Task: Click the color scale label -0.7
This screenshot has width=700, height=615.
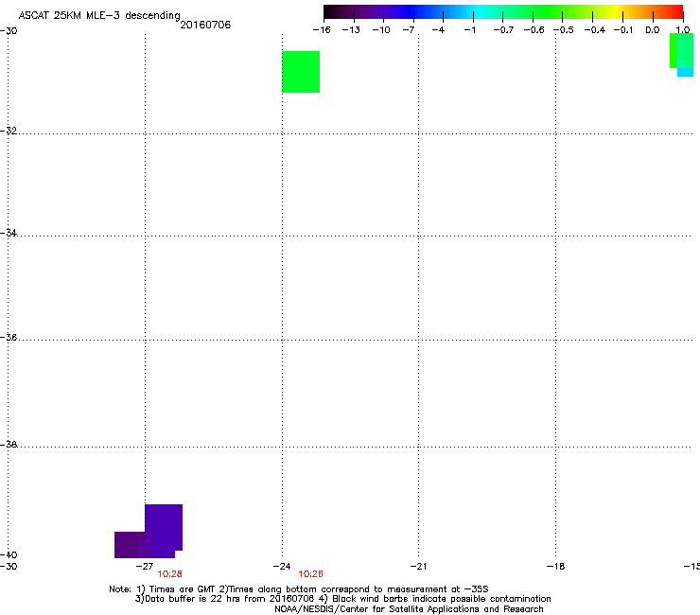Action: (x=503, y=30)
